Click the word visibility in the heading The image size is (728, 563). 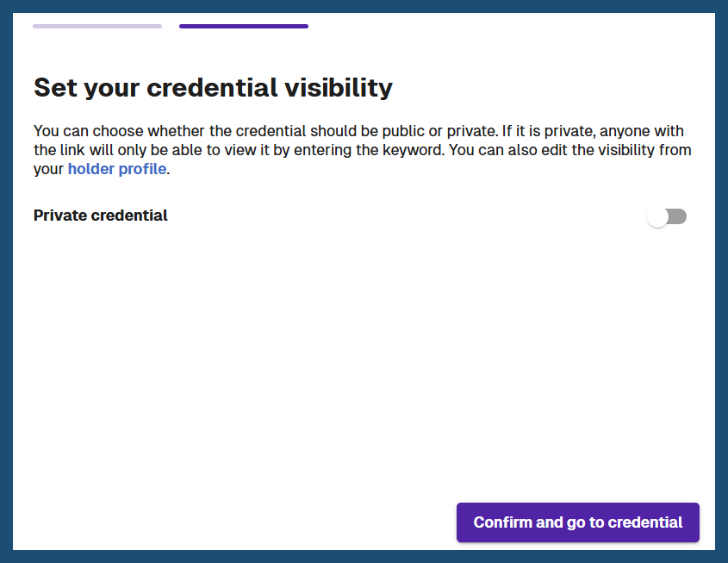(x=339, y=88)
